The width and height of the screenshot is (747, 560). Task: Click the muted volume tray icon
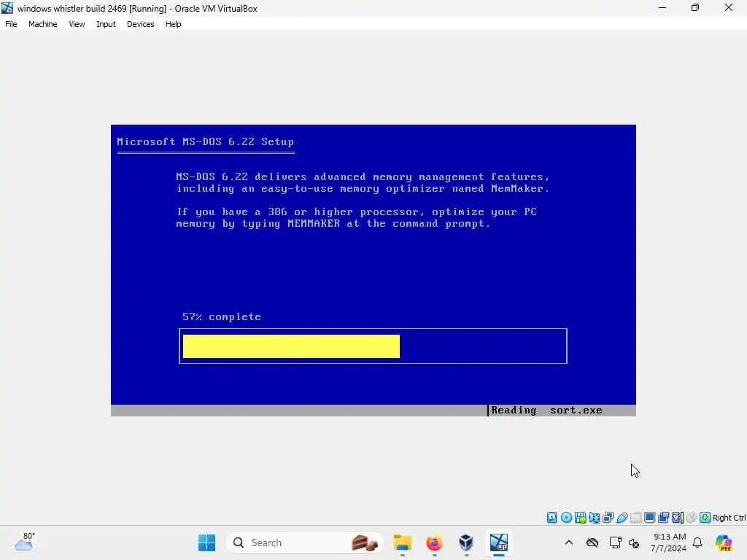click(x=634, y=542)
